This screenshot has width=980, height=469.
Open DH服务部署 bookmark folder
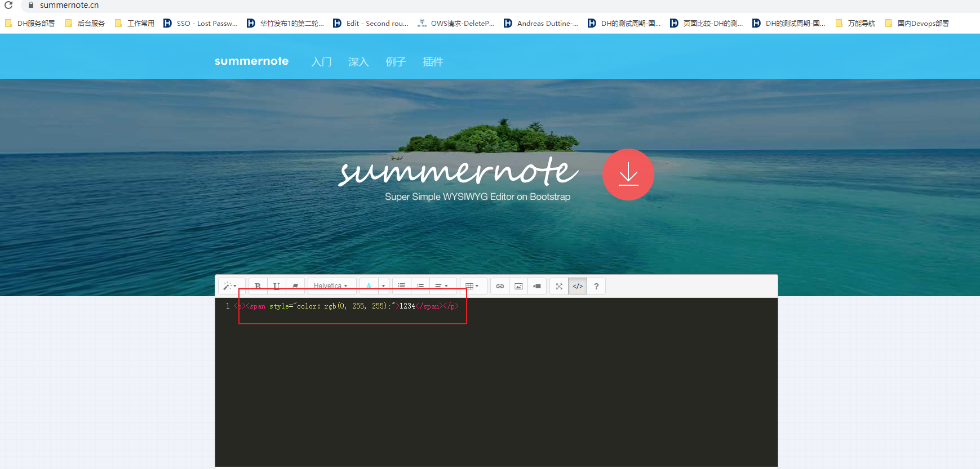tap(30, 23)
